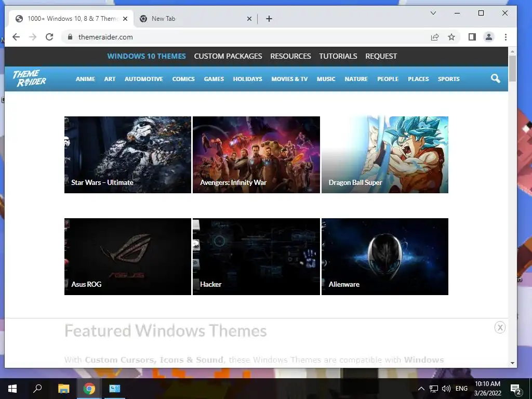Bookmark this page with the star icon
Viewport: 532px width, 399px height.
451,37
